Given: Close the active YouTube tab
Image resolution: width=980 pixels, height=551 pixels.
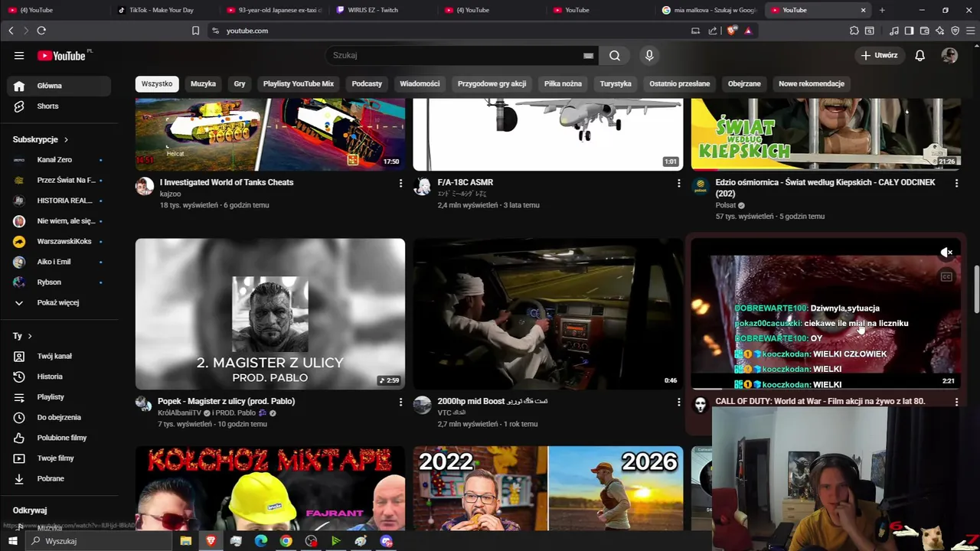Looking at the screenshot, I should point(863,10).
